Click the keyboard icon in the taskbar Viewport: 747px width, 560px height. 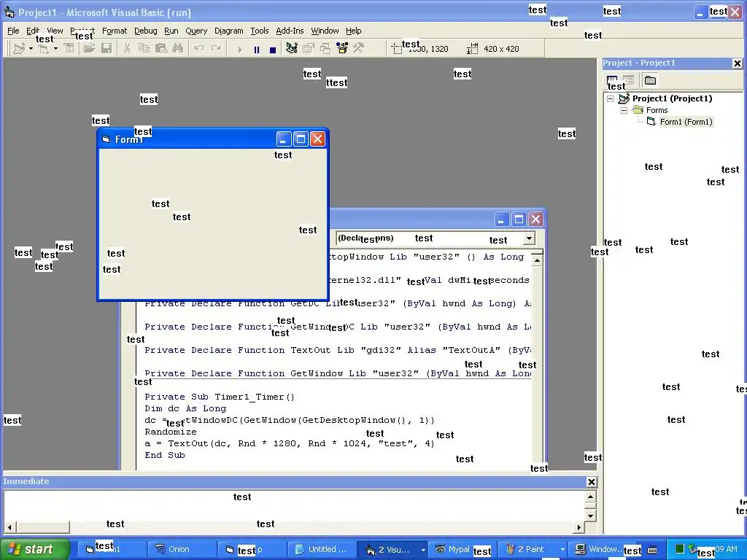coord(652,550)
